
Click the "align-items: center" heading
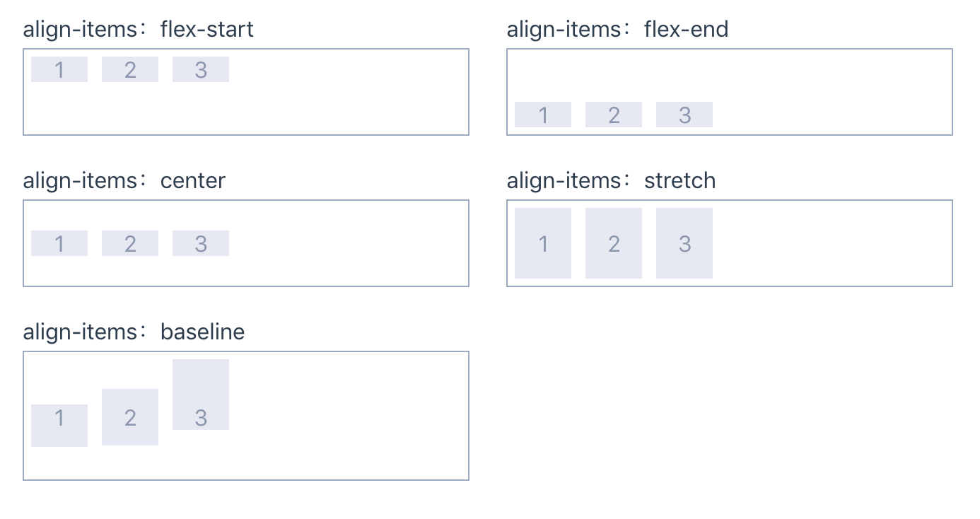click(124, 181)
